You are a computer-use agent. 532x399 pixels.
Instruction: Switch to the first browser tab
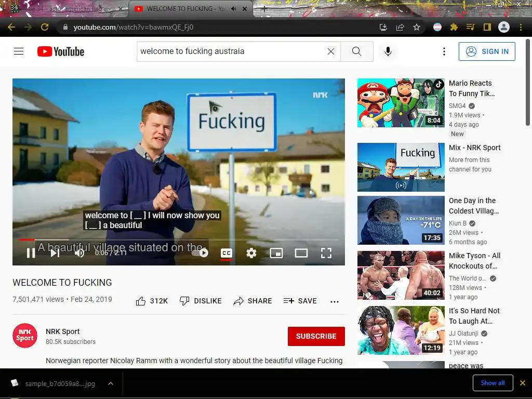[x=64, y=9]
